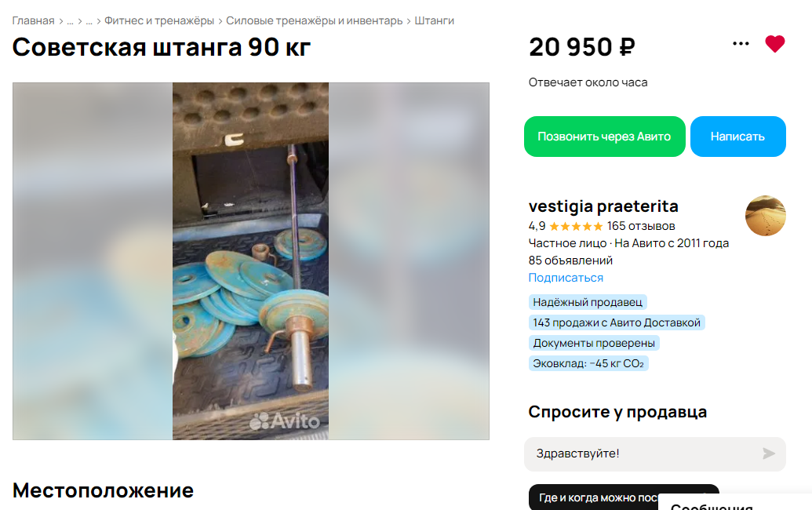Screen dimensions: 812x510
Task: Expand the first collapsed breadcrumb ellipsis
Action: [x=70, y=20]
